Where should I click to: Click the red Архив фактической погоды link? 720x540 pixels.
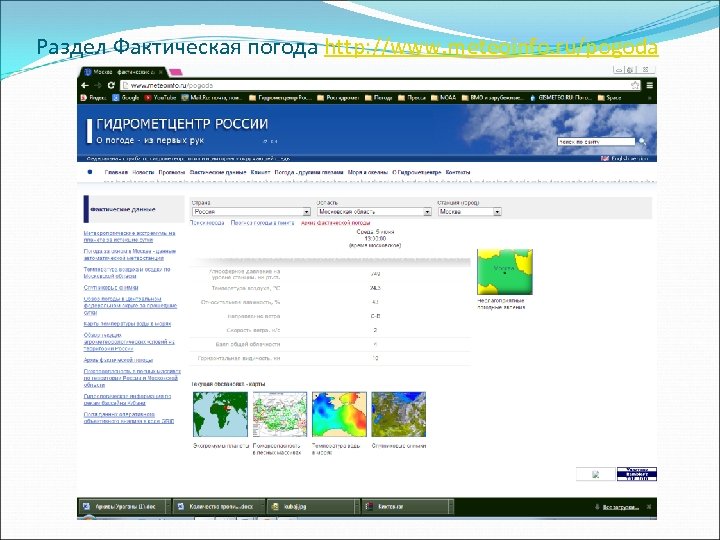[x=336, y=223]
